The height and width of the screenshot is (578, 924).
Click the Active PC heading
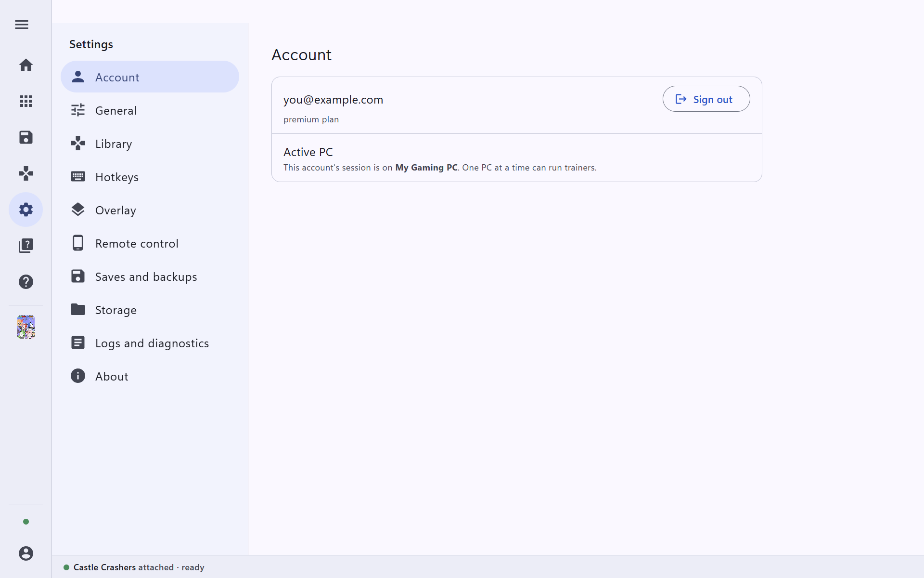308,152
